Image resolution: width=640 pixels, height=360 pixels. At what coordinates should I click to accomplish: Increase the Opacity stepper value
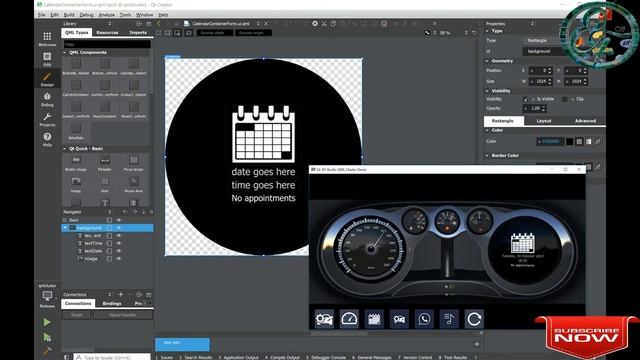point(543,107)
